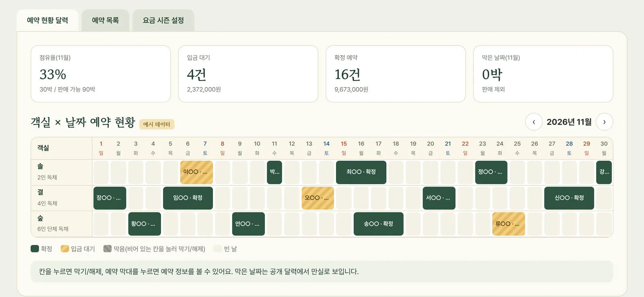
Task: Block the 결 room's empty cell on the 30th
Action: 604,198
